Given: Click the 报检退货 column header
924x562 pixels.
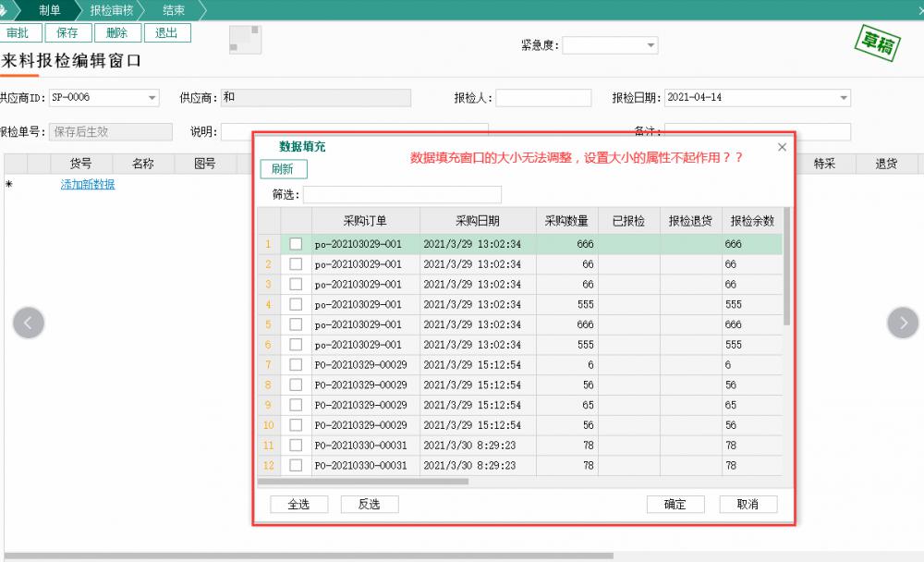Looking at the screenshot, I should (690, 221).
